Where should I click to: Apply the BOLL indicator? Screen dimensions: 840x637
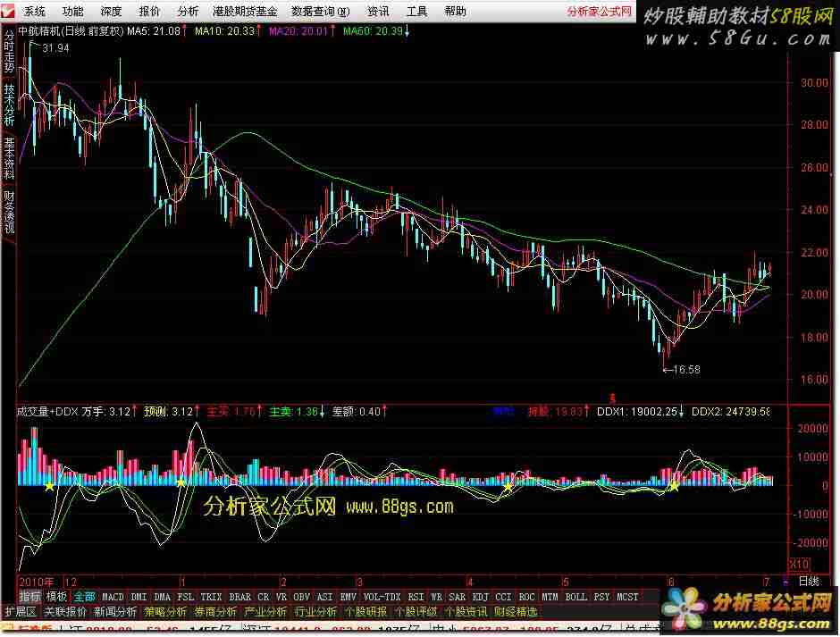(575, 596)
